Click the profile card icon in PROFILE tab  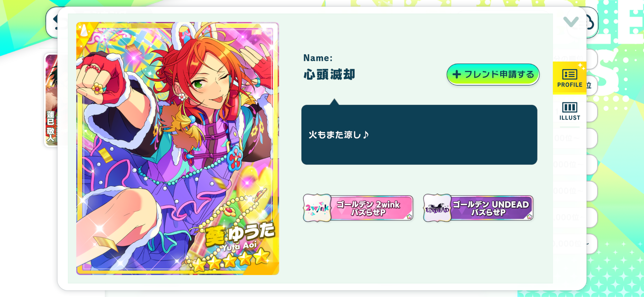point(569,74)
